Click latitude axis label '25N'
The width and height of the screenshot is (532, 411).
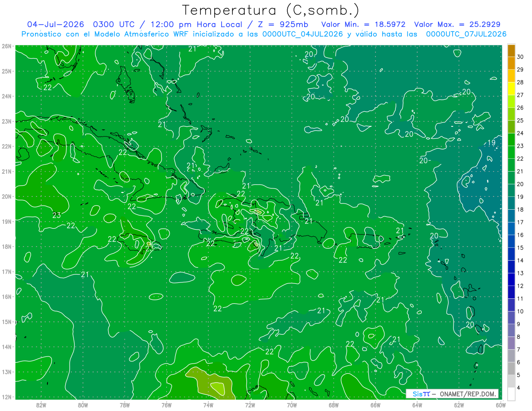(7, 71)
